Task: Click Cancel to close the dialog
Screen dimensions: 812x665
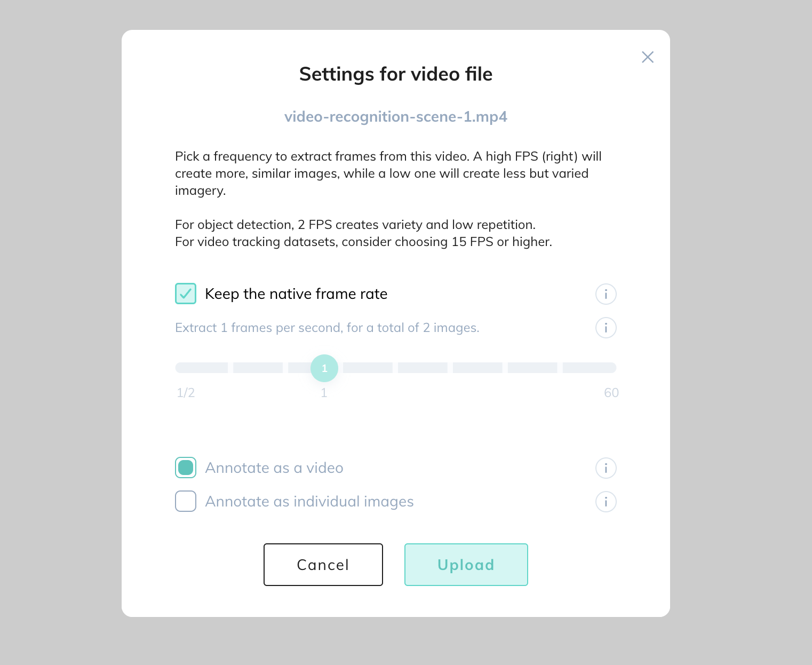Action: pos(323,565)
